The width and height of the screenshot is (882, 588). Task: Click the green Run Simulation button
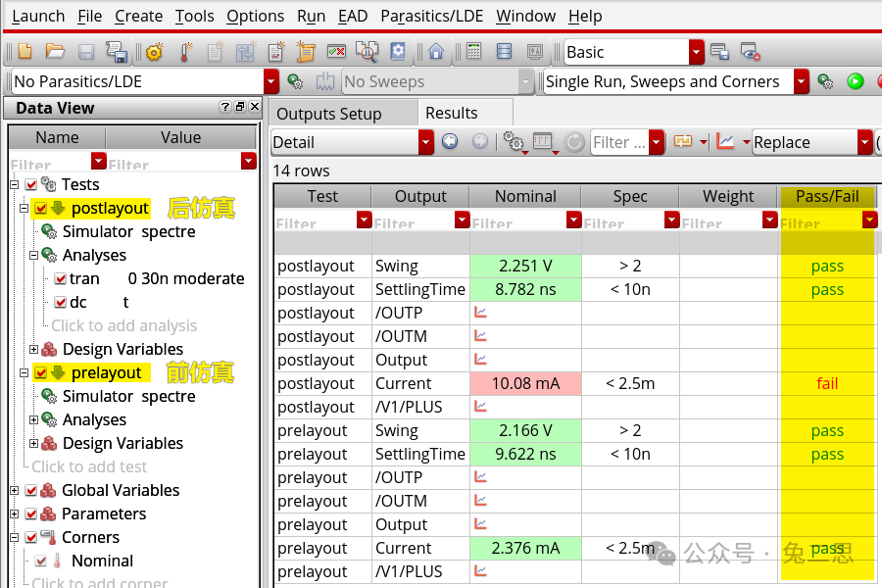click(x=856, y=81)
